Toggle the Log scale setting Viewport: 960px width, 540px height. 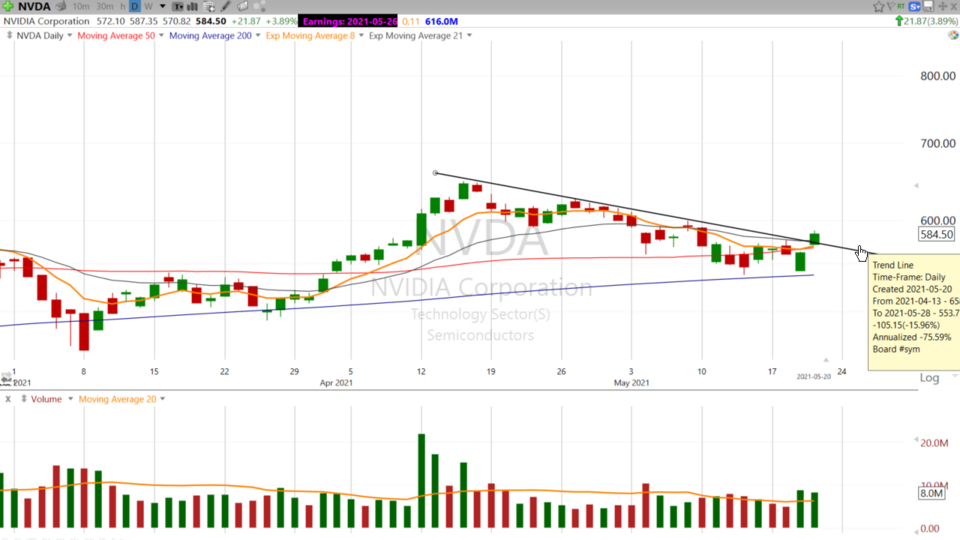(929, 378)
